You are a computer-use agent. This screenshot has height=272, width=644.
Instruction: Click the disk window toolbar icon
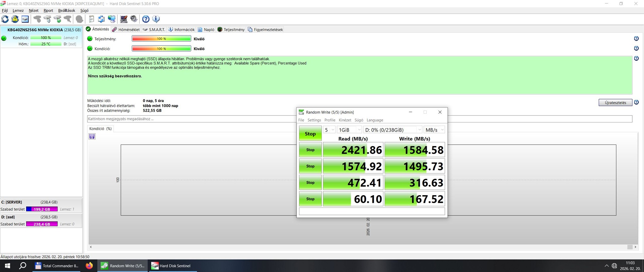pyautogui.click(x=25, y=19)
